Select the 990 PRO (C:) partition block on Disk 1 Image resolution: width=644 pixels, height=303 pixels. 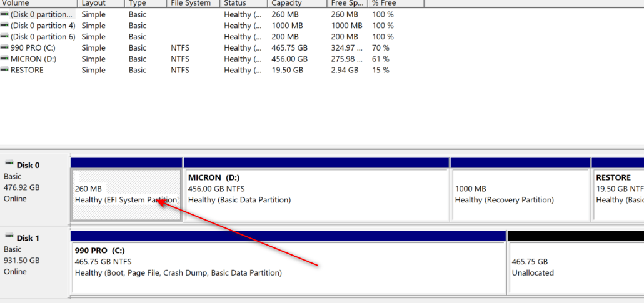point(288,267)
